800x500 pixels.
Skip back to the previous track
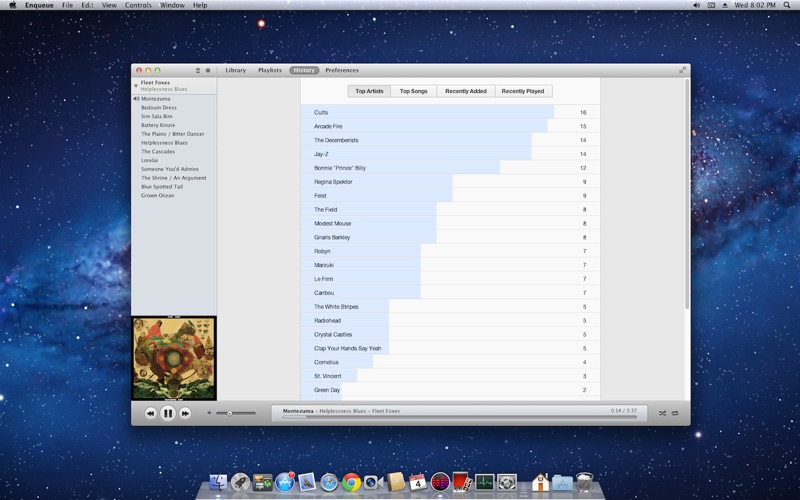(x=150, y=413)
